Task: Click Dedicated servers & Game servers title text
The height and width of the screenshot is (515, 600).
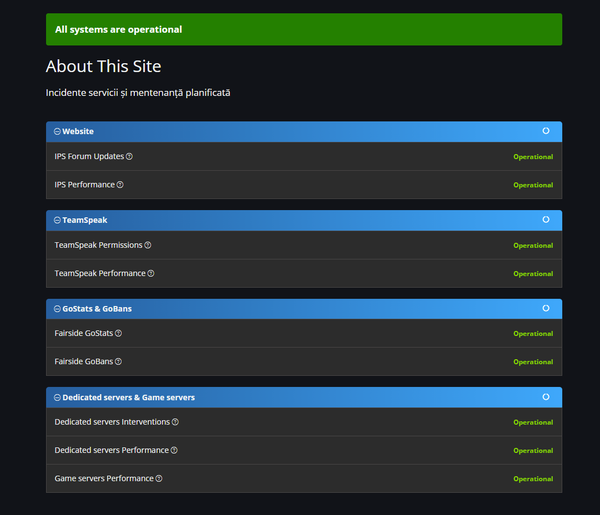Action: [129, 398]
